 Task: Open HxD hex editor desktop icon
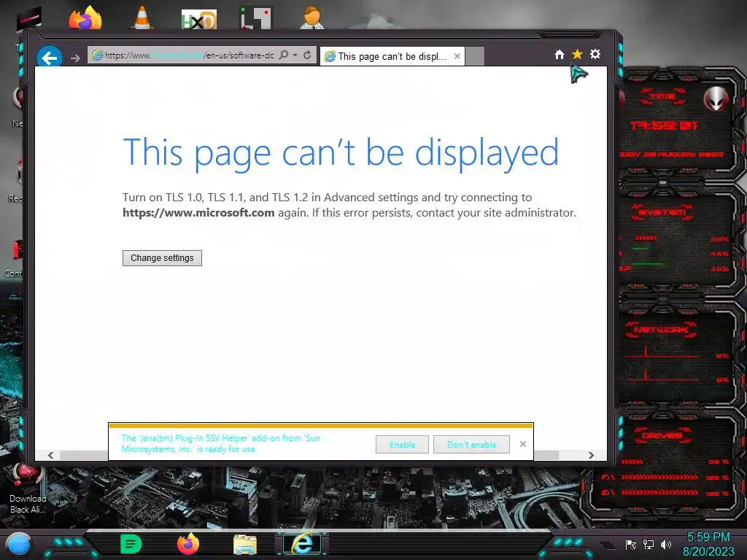point(198,19)
